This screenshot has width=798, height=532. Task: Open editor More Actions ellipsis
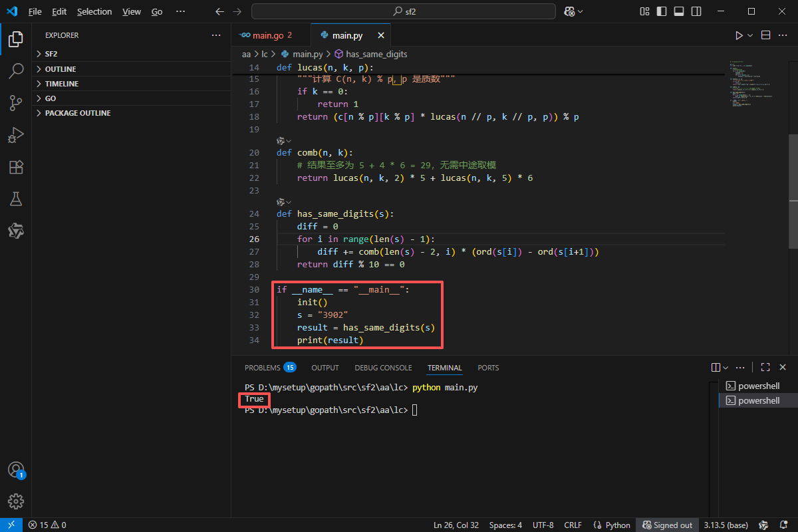point(783,35)
